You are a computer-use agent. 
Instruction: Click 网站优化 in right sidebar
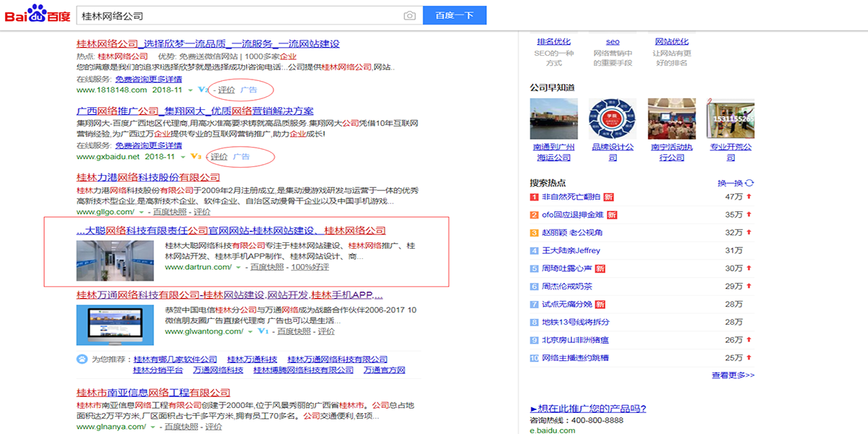tap(672, 42)
